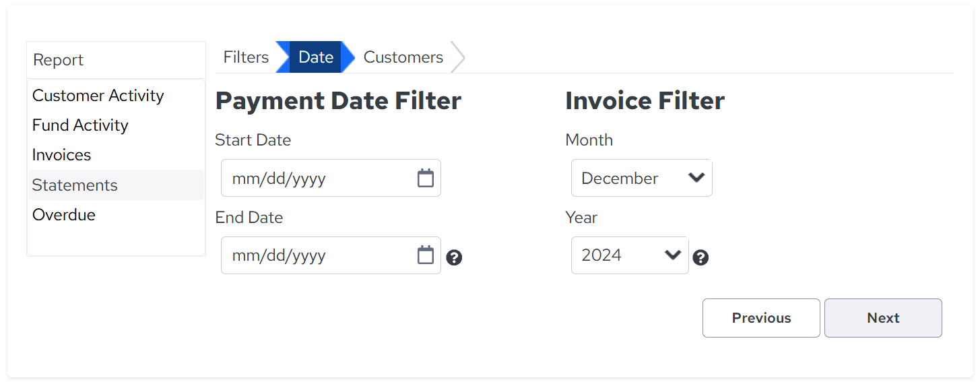
Task: Go to the Customers step tab
Action: pos(403,57)
